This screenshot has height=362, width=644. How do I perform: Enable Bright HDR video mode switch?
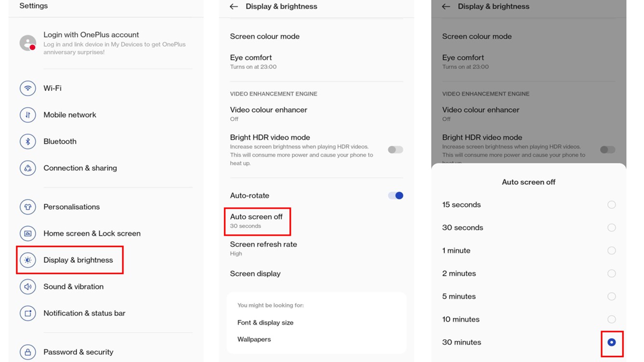tap(396, 150)
